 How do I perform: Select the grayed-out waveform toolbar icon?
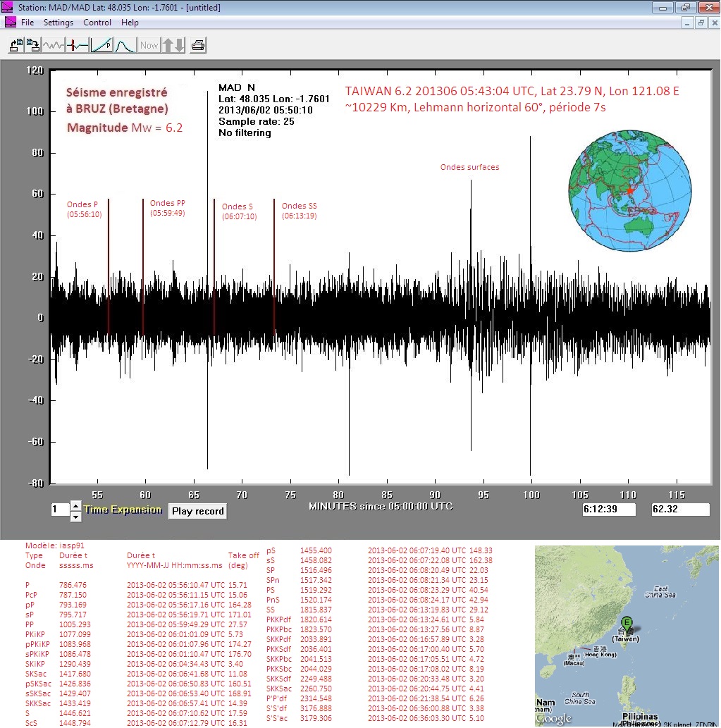point(54,46)
